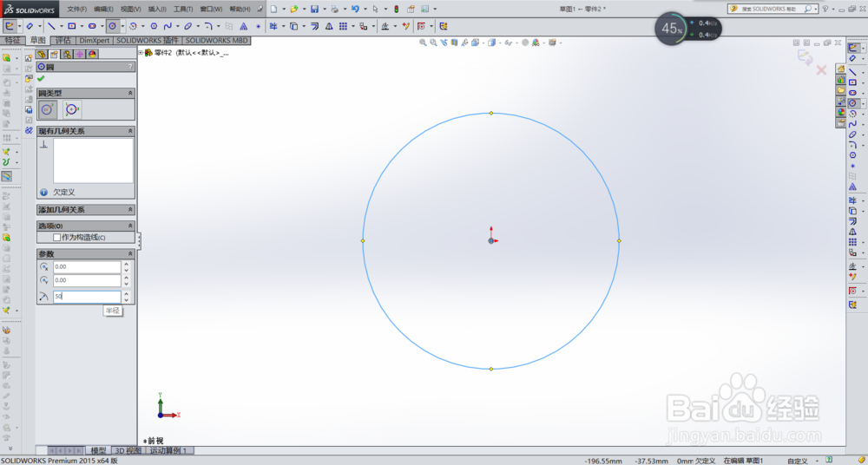
Task: Open the 自定义 unit system in status bar
Action: point(798,461)
